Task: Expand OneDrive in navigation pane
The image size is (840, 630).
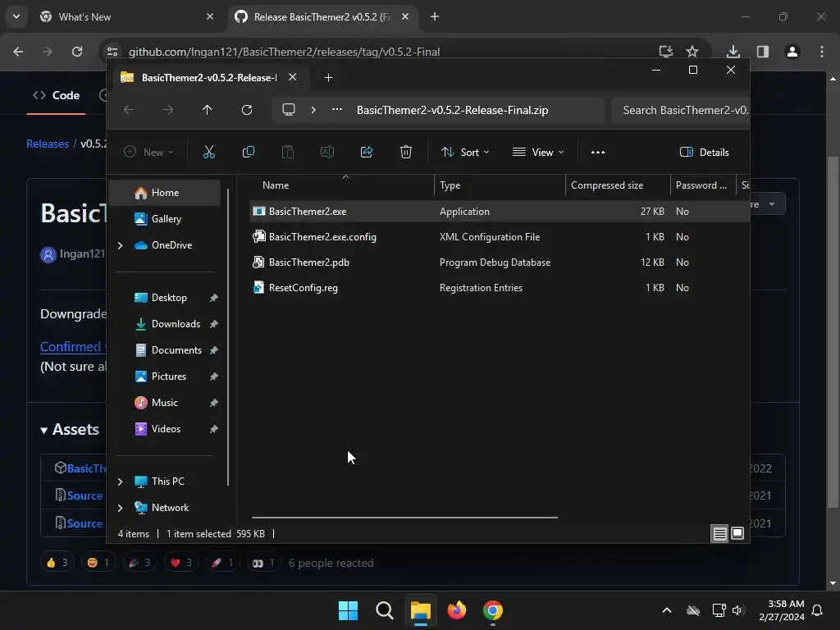Action: (120, 245)
